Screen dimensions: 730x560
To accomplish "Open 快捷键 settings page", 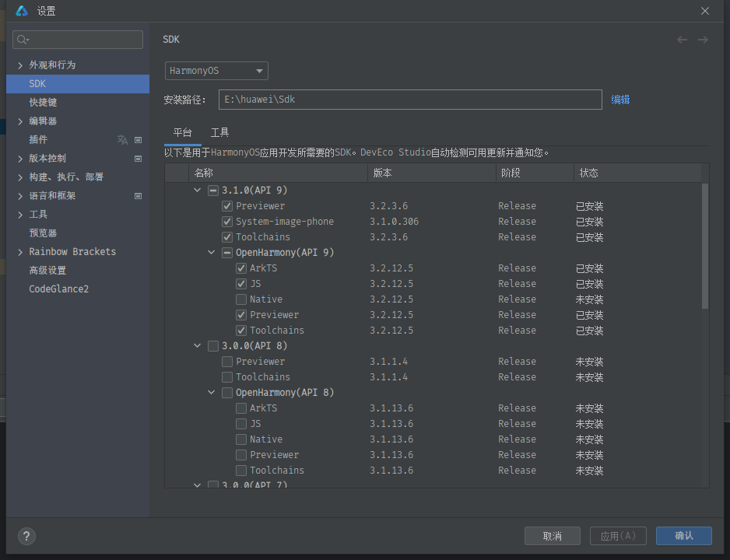I will point(43,103).
